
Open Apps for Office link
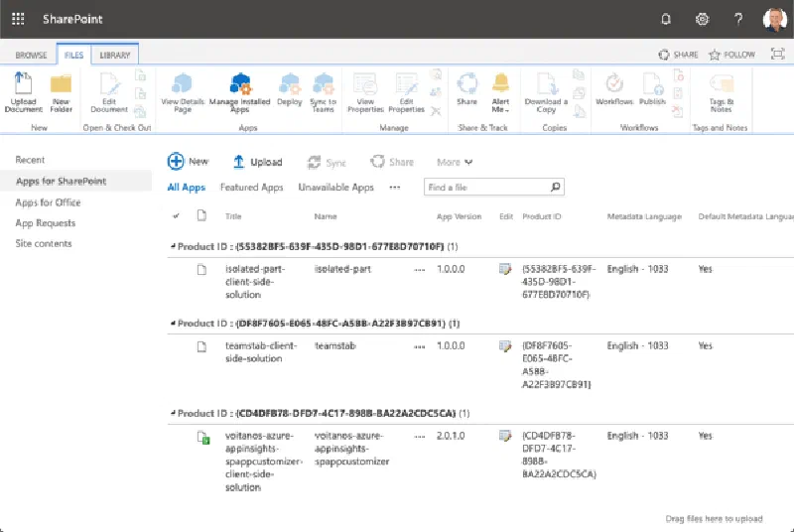(48, 202)
